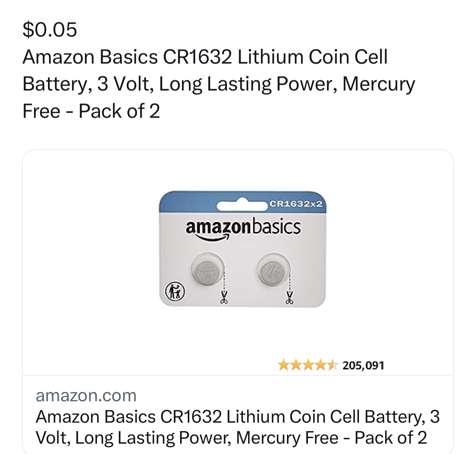Viewport: 476px width, 454px height.
Task: Click the 'Free - Pack of 2' post text line
Action: pyautogui.click(x=91, y=111)
